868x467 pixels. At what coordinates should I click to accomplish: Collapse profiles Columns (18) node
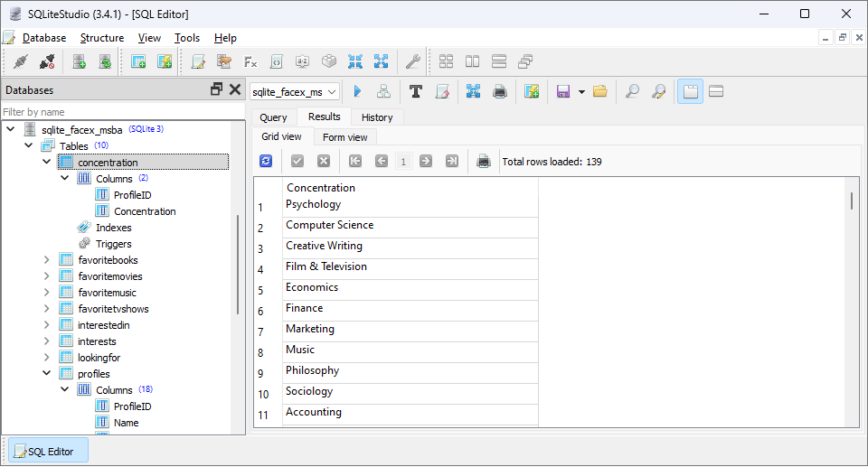[x=65, y=389]
